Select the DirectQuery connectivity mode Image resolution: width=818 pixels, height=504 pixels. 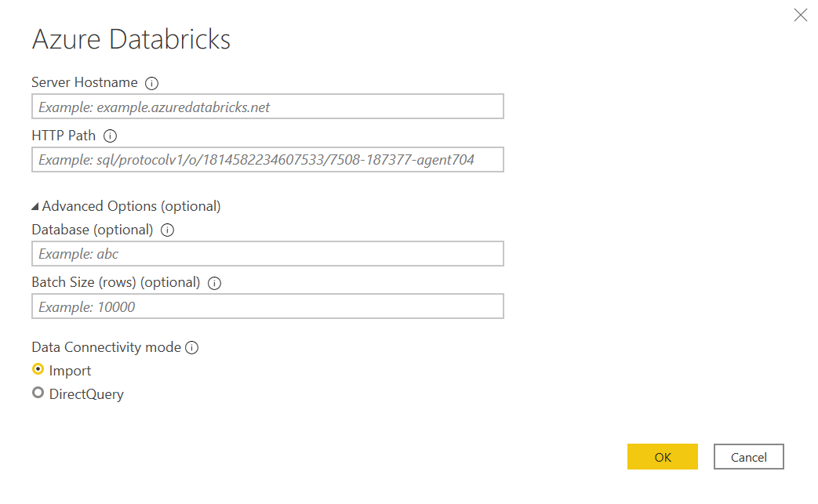[38, 393]
